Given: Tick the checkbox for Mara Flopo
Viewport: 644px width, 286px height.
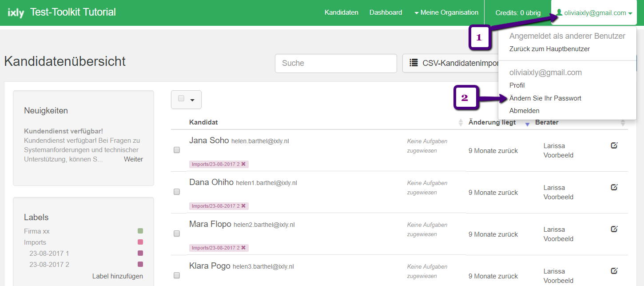Looking at the screenshot, I should (177, 234).
